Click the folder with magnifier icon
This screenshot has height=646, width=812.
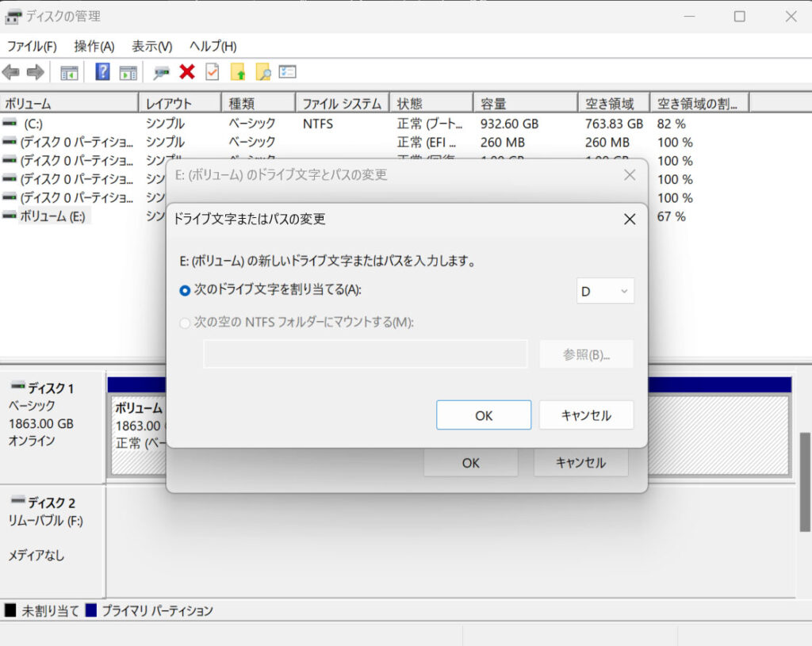click(262, 72)
